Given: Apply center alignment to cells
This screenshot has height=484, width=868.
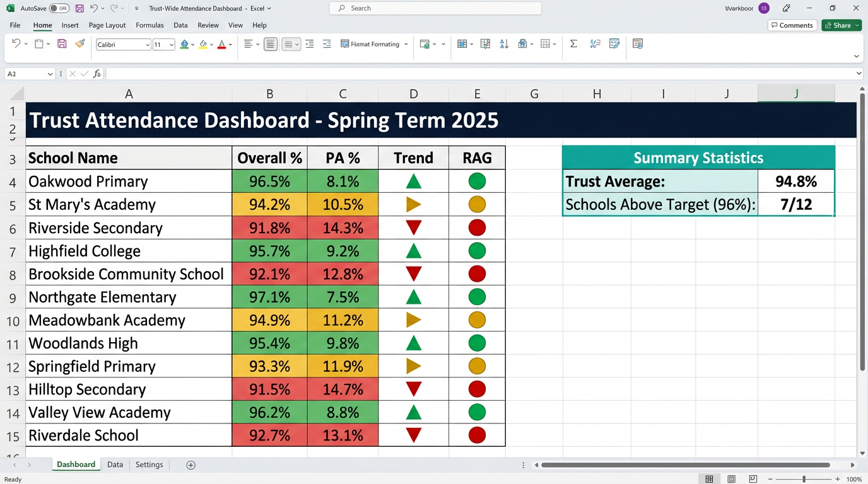Looking at the screenshot, I should coord(270,44).
